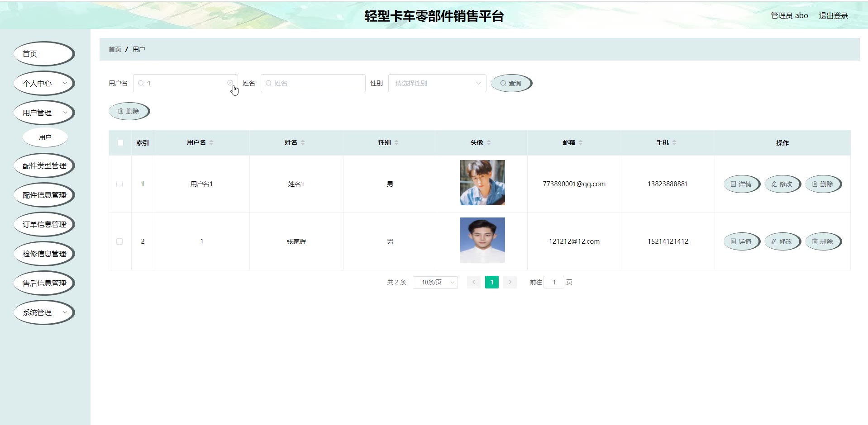Screen dimensions: 868x425
Task: View 详情 for user 用户名1
Action: click(x=742, y=184)
